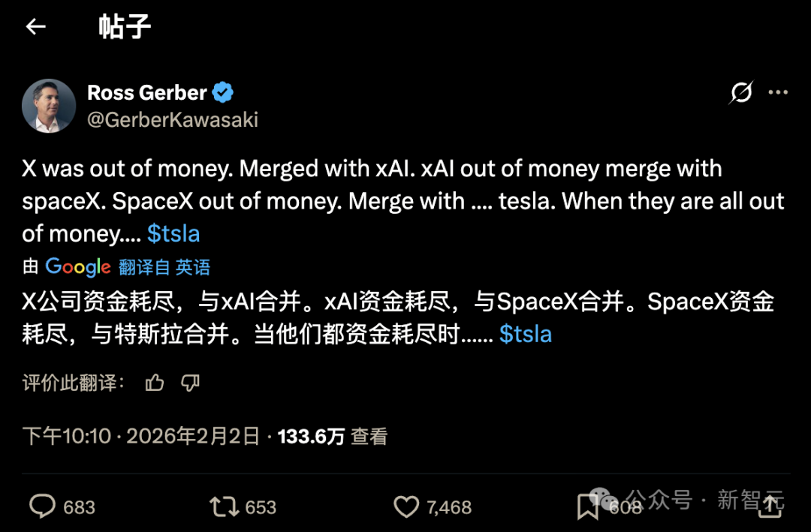This screenshot has height=532, width=811.
Task: Go back using the arrow icon
Action: 36,27
